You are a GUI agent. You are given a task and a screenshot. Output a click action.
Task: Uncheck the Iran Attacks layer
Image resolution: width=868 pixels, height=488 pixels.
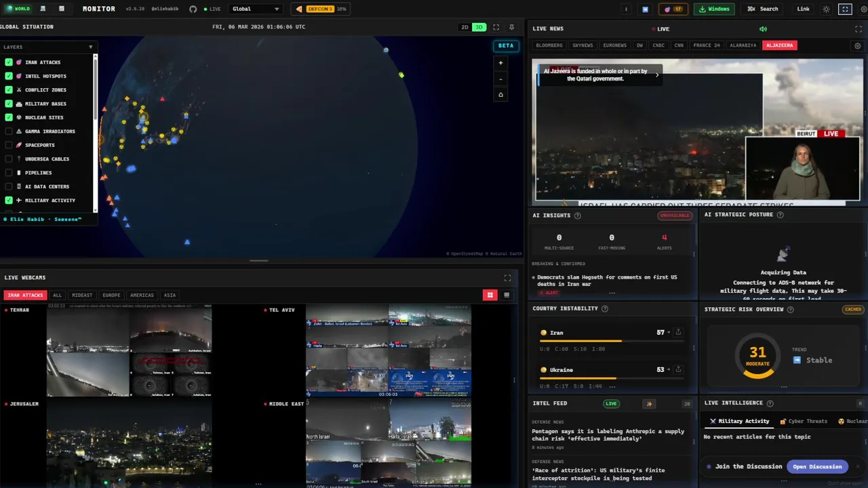click(9, 62)
